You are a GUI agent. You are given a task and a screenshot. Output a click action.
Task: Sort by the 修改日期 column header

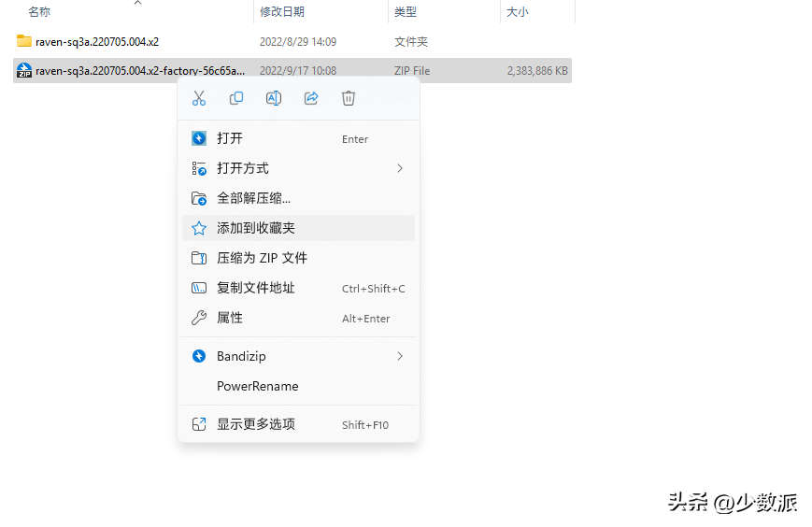click(281, 12)
